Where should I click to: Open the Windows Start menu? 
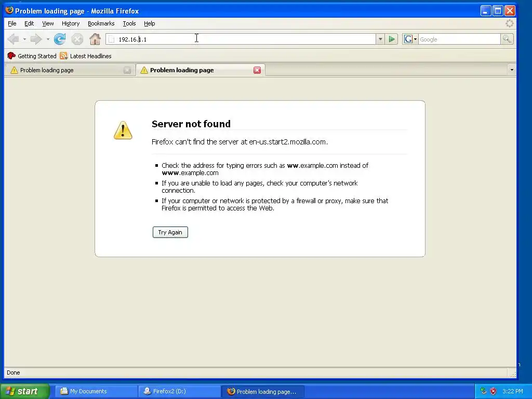point(25,391)
